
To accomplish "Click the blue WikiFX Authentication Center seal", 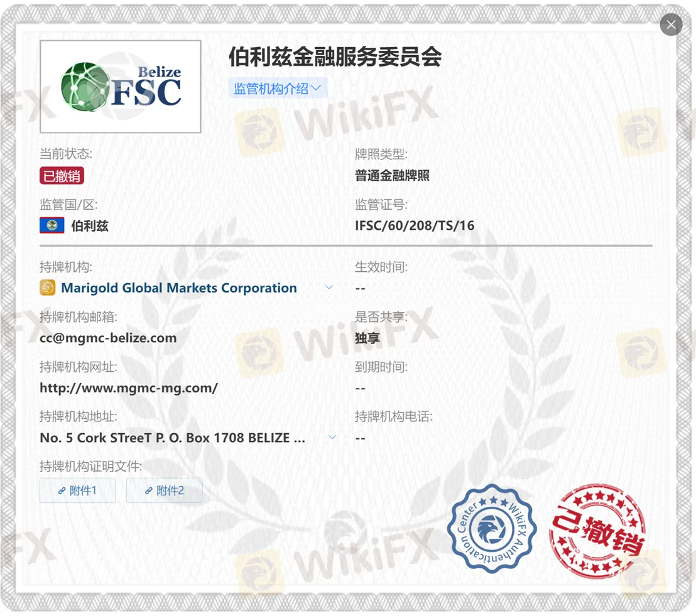I will point(492,528).
